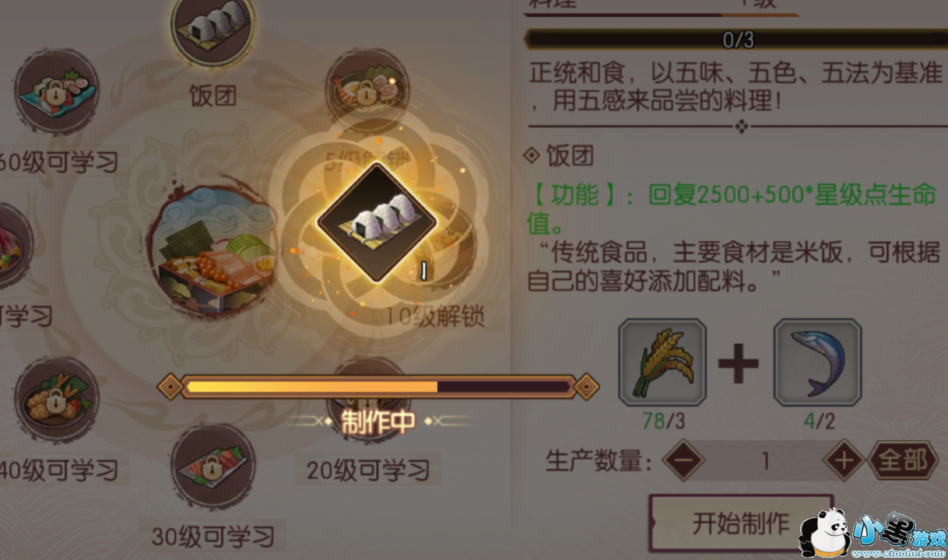948x560 pixels.
Task: Select the blue fish ingredient slot
Action: (817, 362)
